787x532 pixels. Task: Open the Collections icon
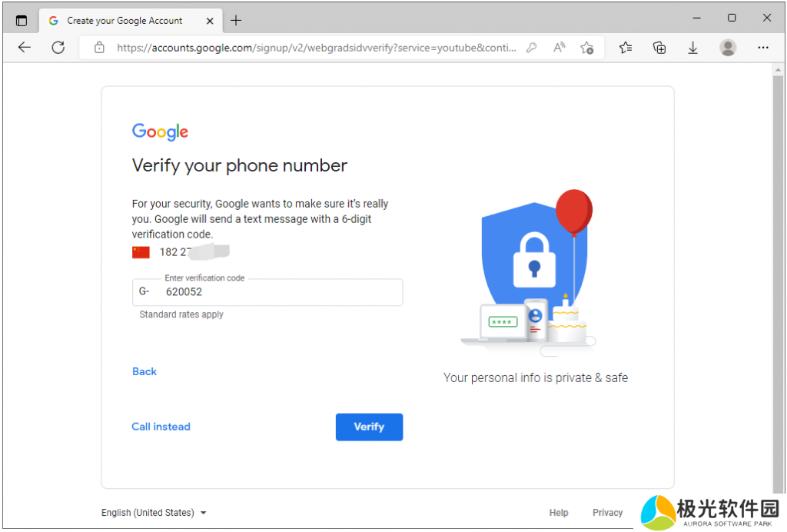(x=659, y=48)
